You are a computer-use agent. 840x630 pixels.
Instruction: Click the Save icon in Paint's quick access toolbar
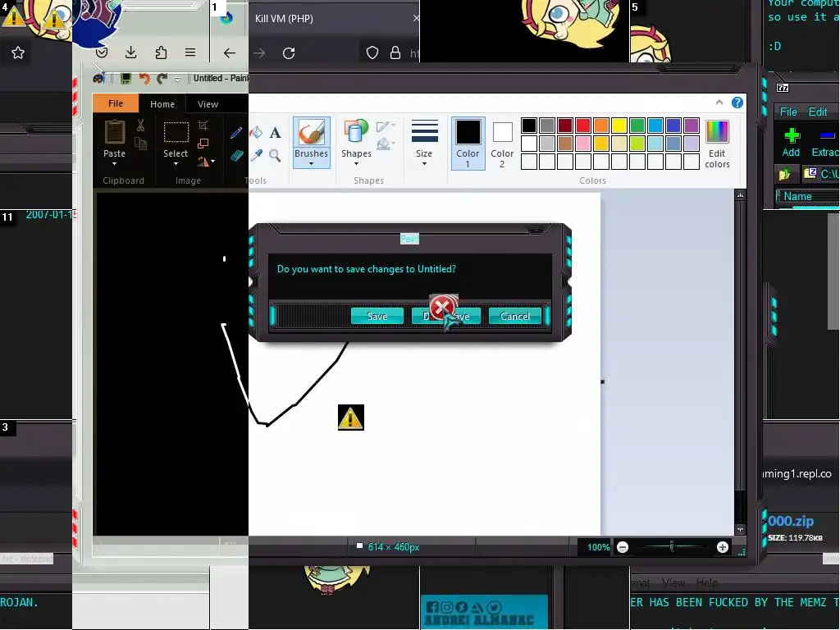click(x=126, y=79)
